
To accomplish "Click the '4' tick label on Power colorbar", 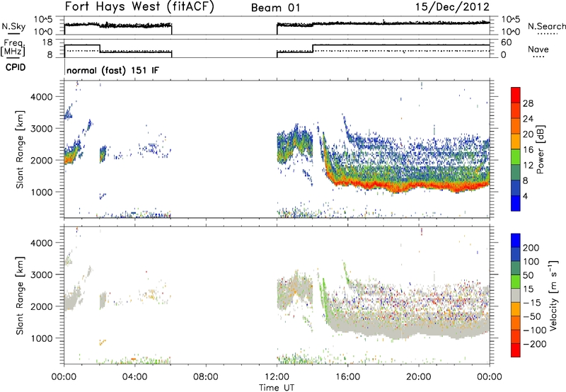I will tap(526, 196).
